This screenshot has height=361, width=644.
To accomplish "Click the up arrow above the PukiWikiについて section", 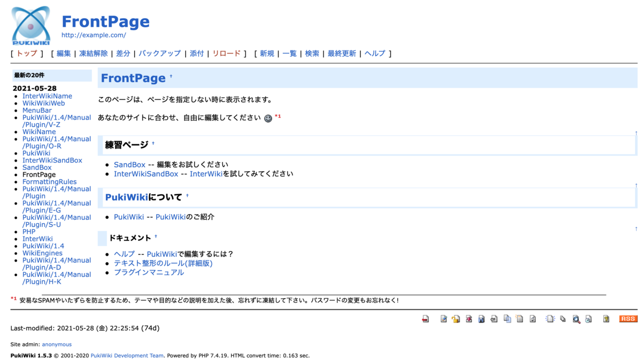I will tap(636, 185).
